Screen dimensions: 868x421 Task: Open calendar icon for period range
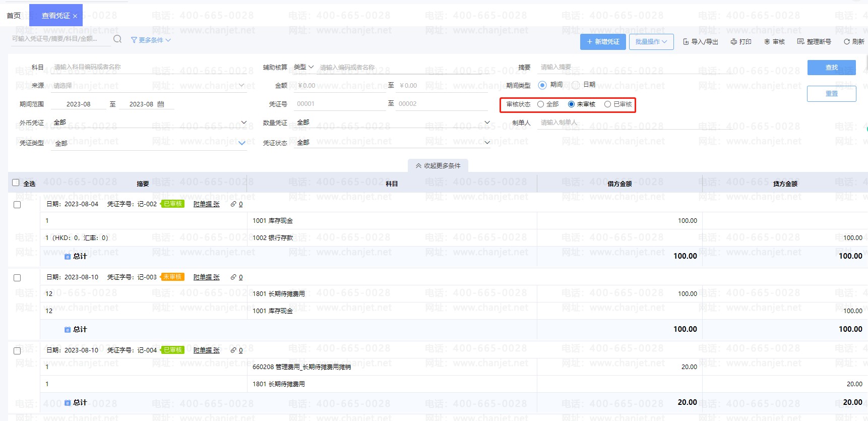161,104
